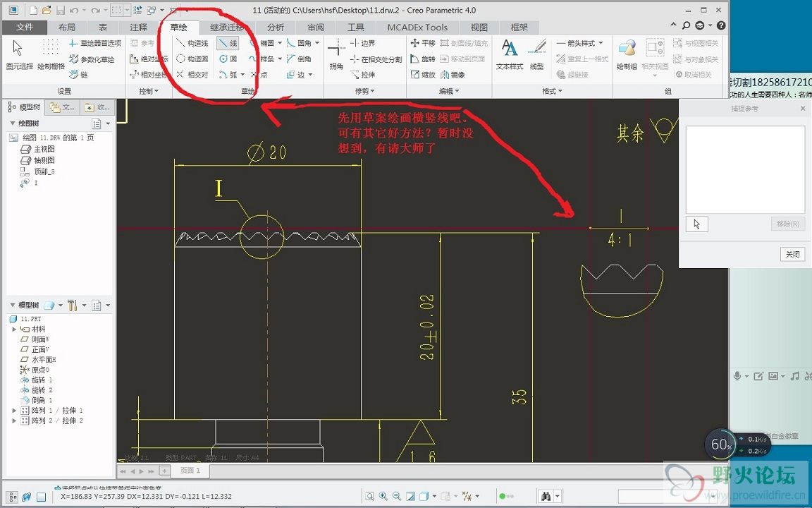Click the 绝对坐标 absolute coordinates tool

(149, 59)
